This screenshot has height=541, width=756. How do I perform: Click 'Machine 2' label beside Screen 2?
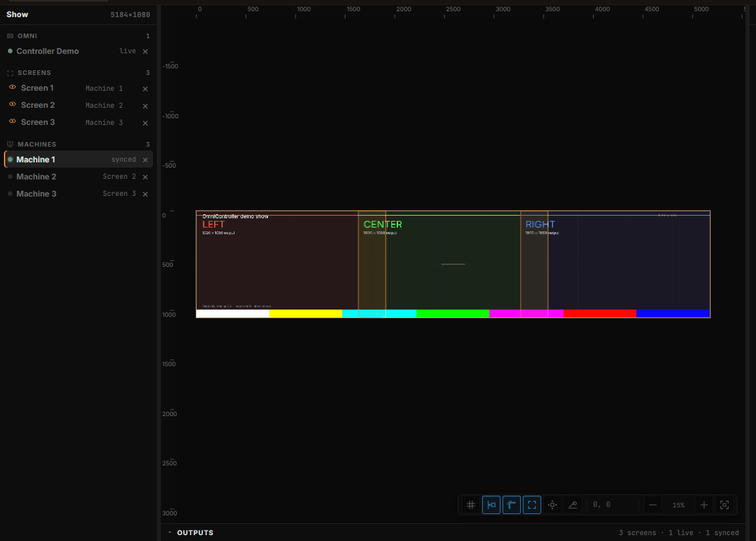(104, 105)
